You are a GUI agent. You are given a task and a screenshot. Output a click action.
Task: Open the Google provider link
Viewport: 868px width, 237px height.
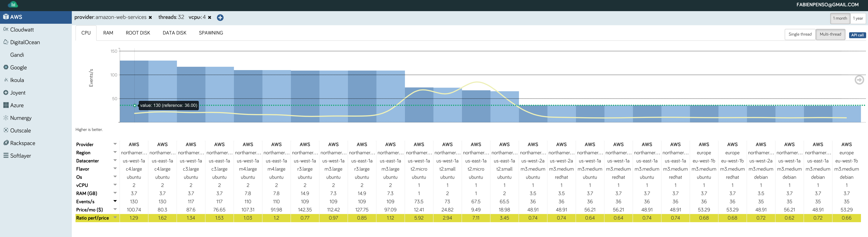[19, 67]
